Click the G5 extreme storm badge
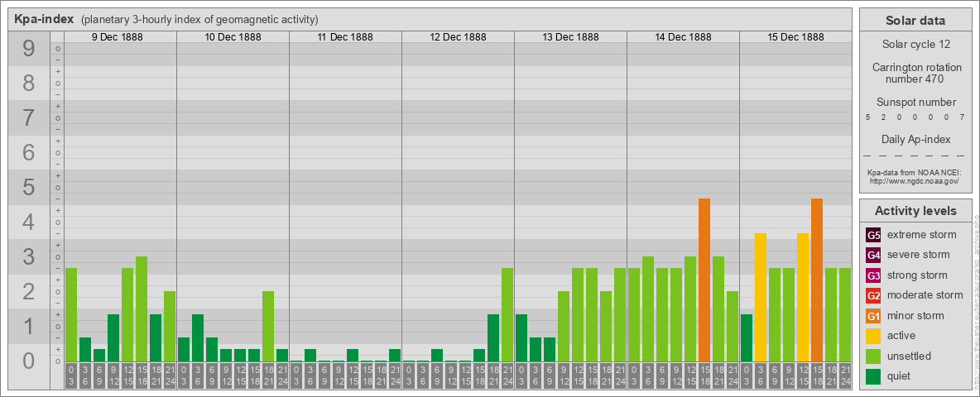This screenshot has width=980, height=397. pyautogui.click(x=873, y=235)
